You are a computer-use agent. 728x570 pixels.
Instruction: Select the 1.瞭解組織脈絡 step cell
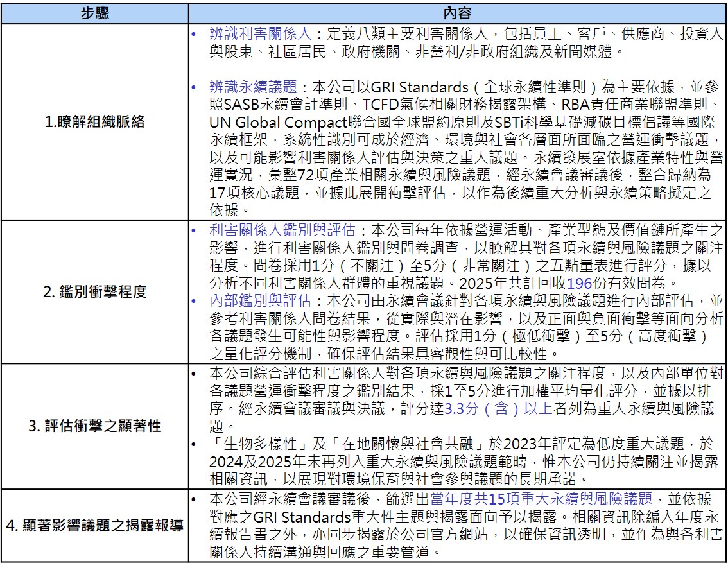(x=95, y=122)
